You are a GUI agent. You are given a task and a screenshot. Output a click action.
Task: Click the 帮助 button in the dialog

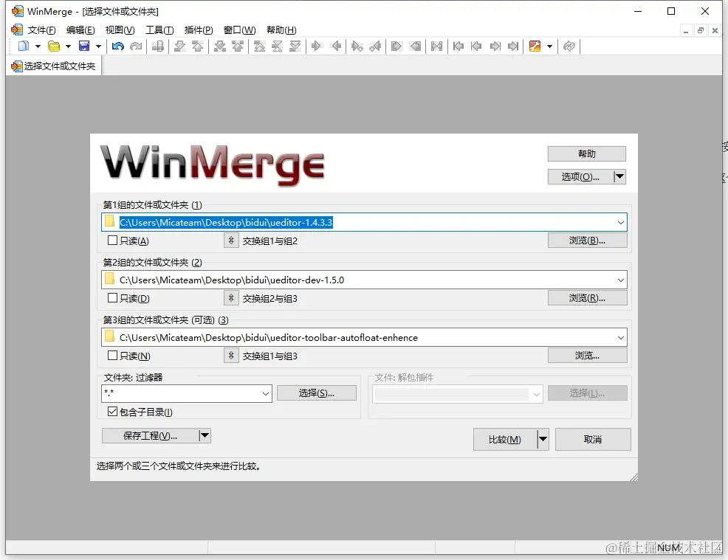point(586,153)
